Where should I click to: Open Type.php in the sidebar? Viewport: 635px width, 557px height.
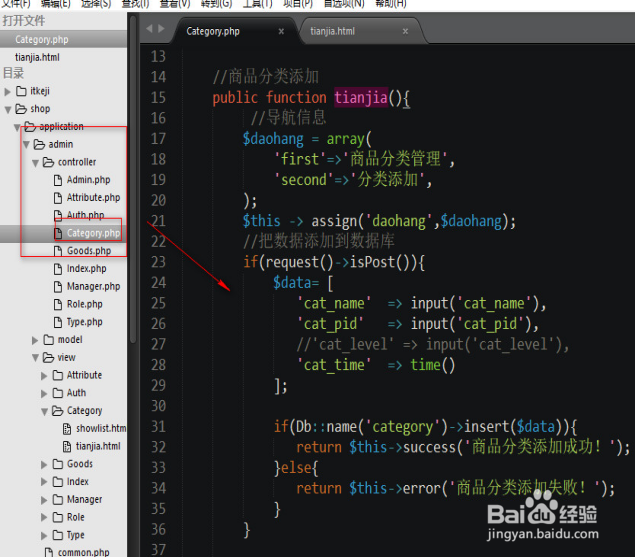coord(84,322)
